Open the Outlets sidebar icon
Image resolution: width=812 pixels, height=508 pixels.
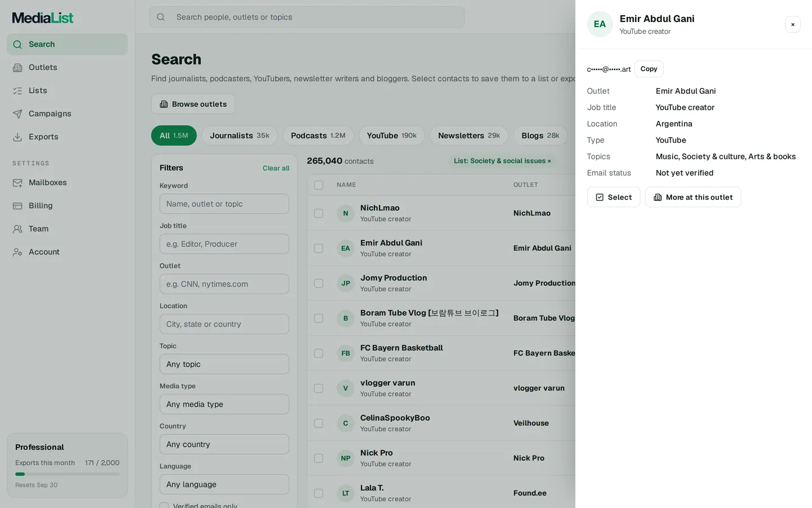pyautogui.click(x=17, y=67)
